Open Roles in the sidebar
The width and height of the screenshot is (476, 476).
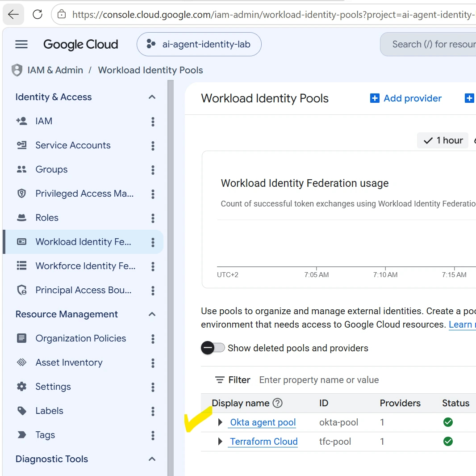(x=47, y=218)
